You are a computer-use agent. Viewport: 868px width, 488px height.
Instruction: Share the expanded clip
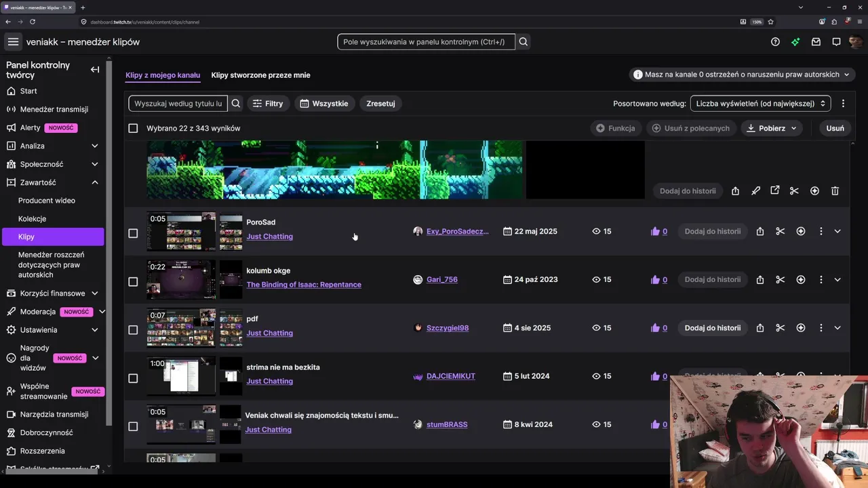pos(735,191)
